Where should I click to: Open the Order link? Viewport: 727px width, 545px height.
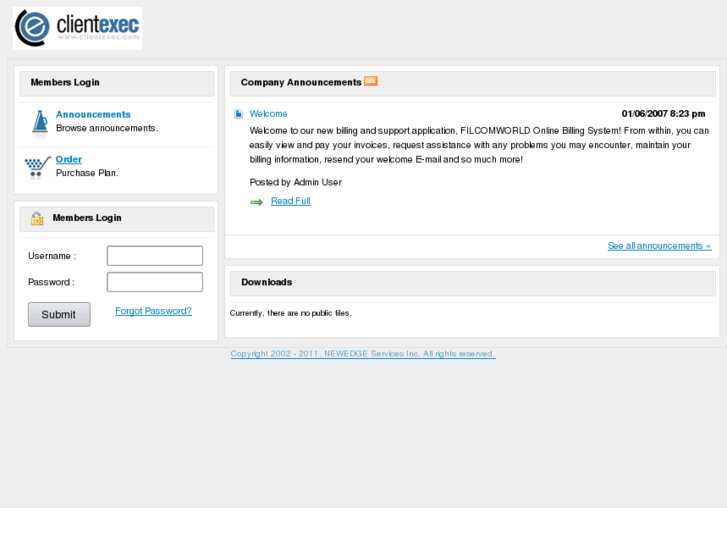(69, 160)
